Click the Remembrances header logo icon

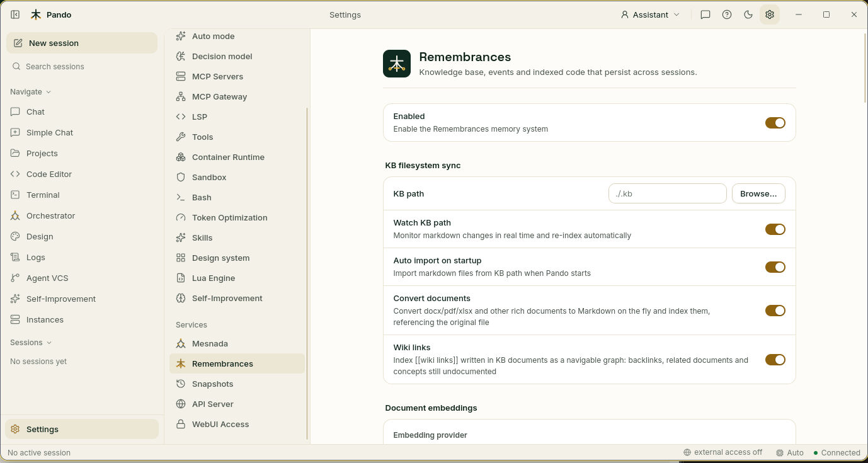click(397, 64)
